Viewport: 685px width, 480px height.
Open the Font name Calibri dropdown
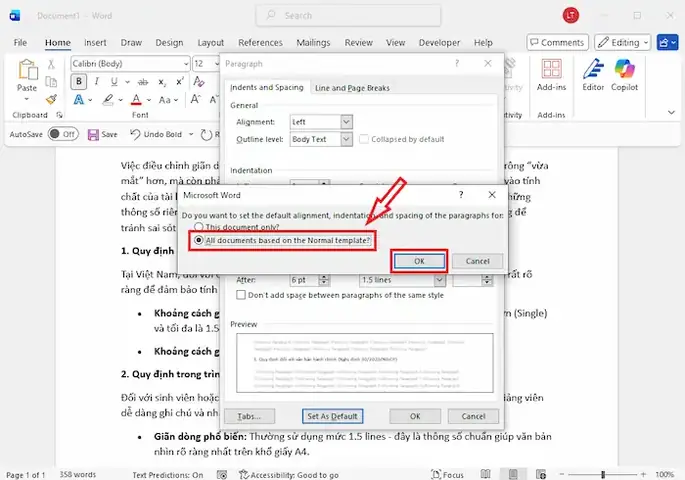(x=186, y=64)
